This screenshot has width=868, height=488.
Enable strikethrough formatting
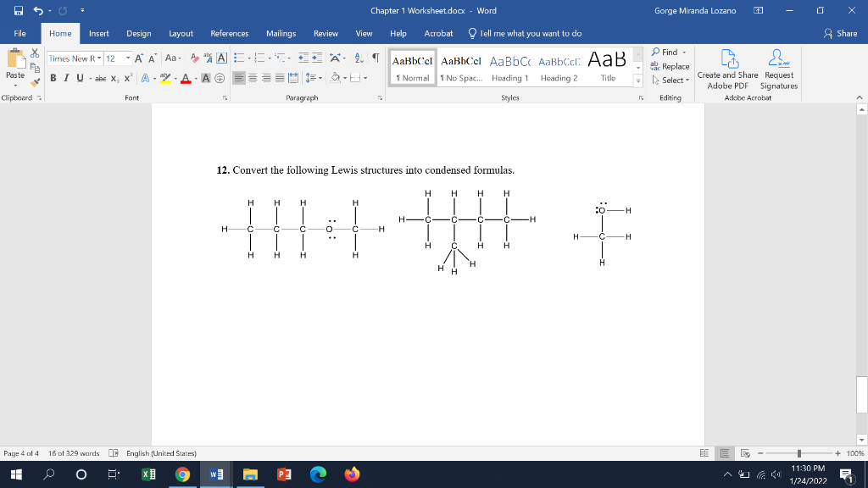[99, 79]
